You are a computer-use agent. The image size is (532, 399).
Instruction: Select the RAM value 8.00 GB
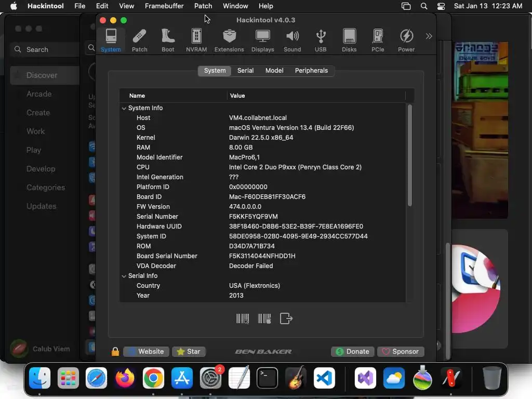pyautogui.click(x=241, y=147)
